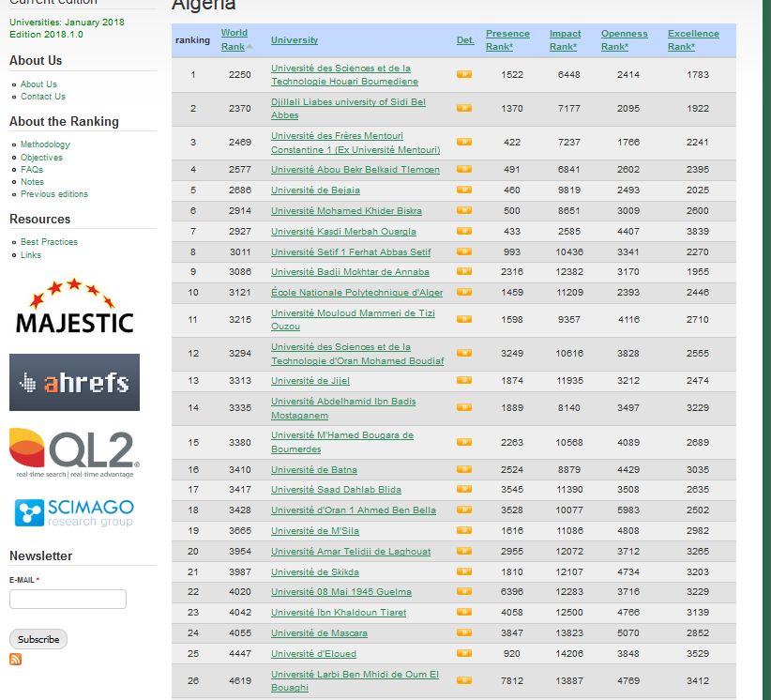The height and width of the screenshot is (700, 771).
Task: Open Best Practices resource link
Action: (x=49, y=241)
